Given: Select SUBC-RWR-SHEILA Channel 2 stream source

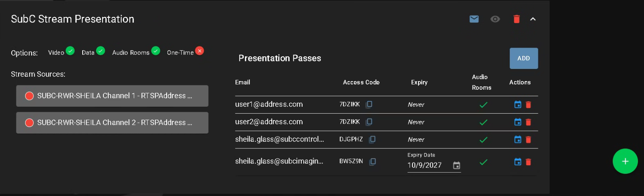Looking at the screenshot, I should click(112, 123).
